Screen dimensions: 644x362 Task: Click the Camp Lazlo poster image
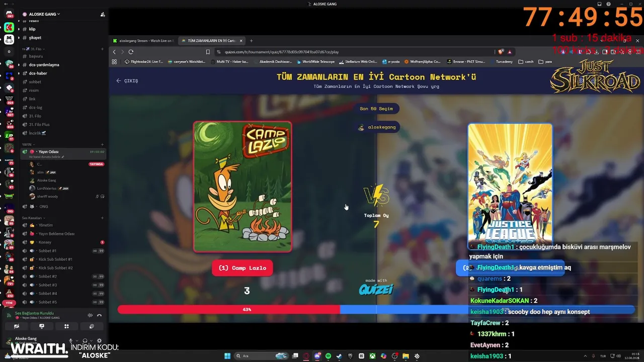(x=243, y=187)
